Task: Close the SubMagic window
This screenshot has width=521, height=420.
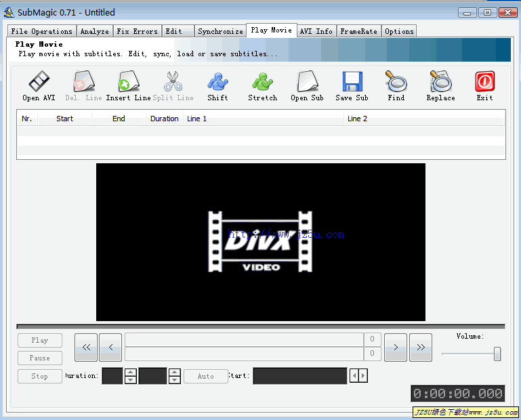Action: pyautogui.click(x=507, y=13)
